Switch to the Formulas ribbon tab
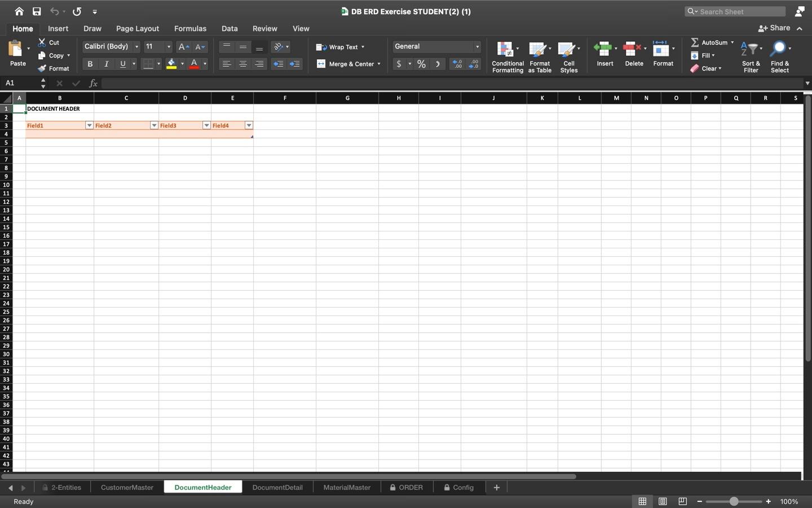The width and height of the screenshot is (812, 508). tap(190, 28)
